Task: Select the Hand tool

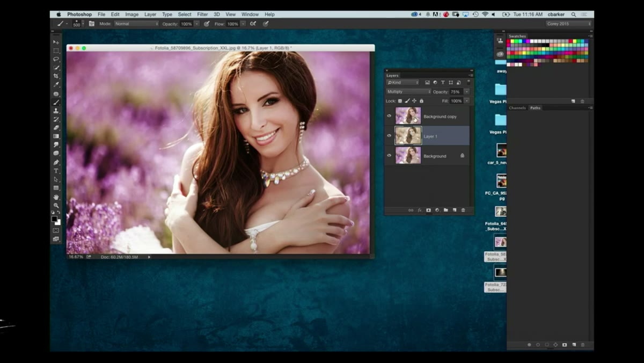Action: tap(56, 197)
